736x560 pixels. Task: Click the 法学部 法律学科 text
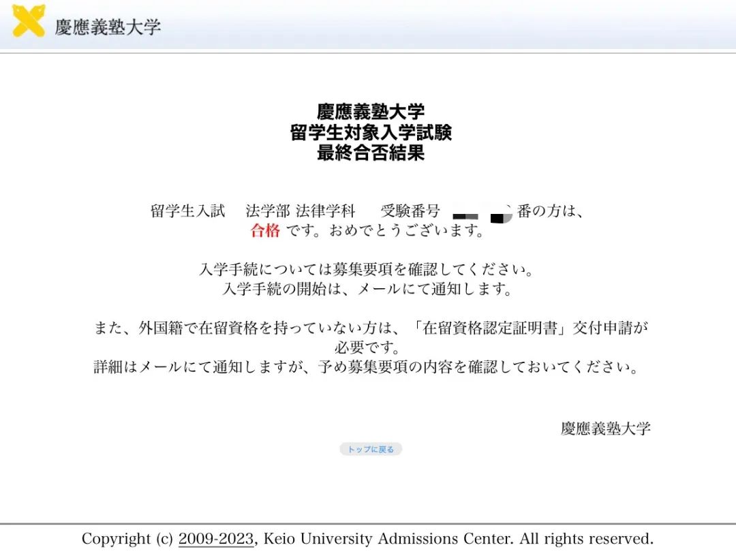[300, 211]
